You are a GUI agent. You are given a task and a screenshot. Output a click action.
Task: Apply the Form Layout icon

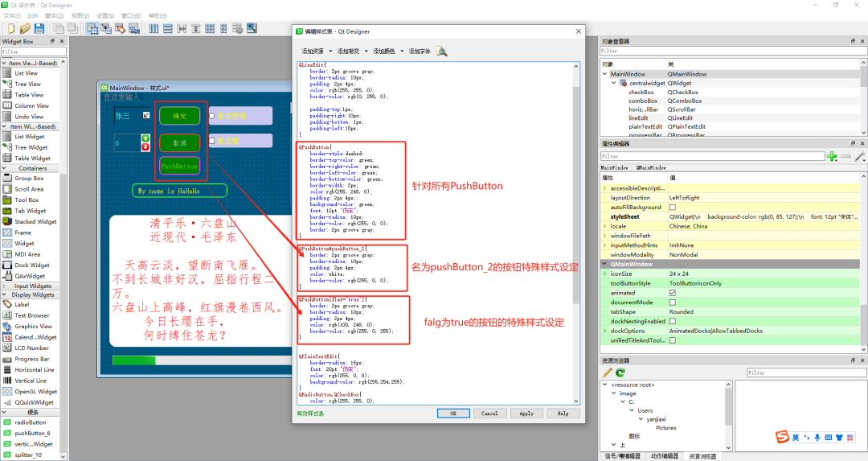pyautogui.click(x=223, y=28)
